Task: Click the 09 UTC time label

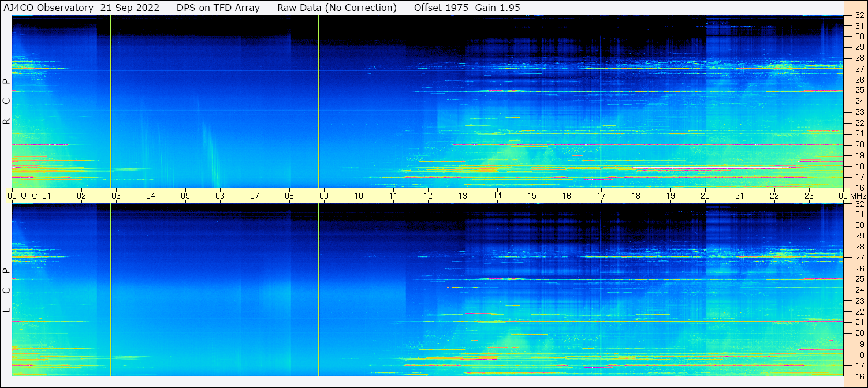Action: click(324, 196)
